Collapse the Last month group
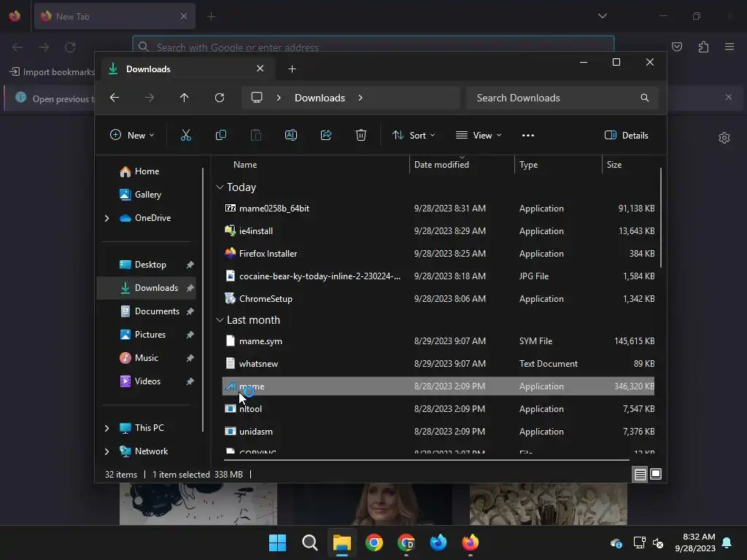 point(220,320)
